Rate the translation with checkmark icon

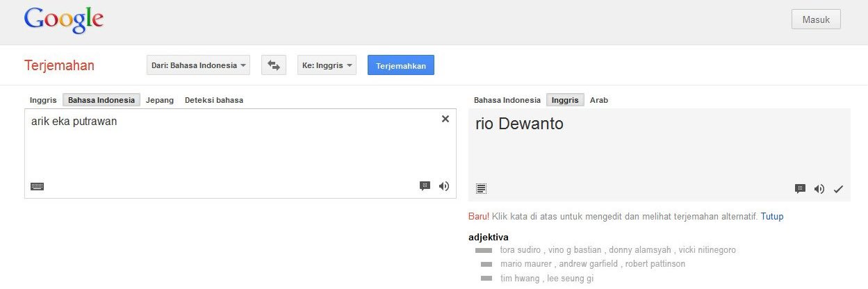point(838,189)
